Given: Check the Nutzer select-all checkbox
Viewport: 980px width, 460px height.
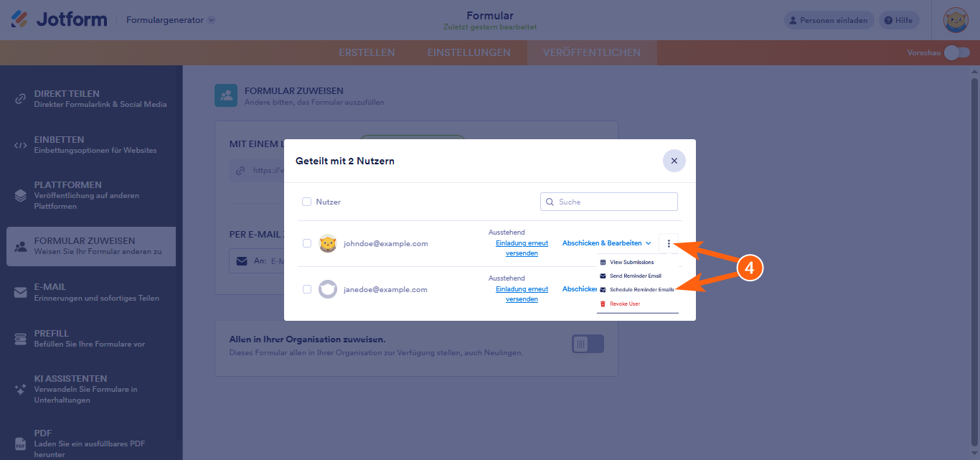Looking at the screenshot, I should (307, 202).
